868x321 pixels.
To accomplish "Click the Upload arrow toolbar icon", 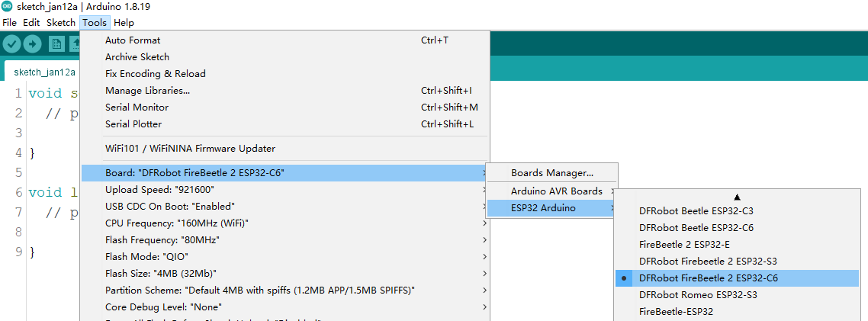I will pos(33,44).
